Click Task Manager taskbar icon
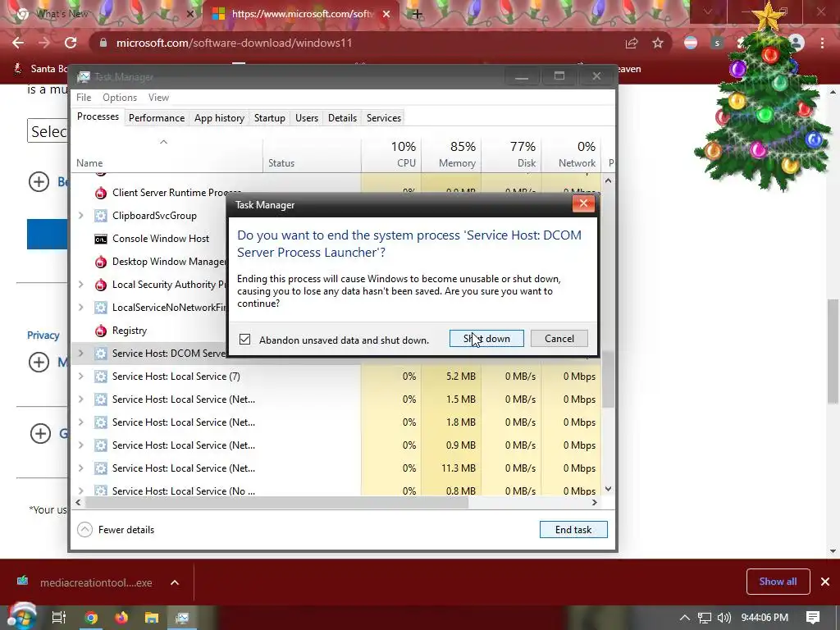The image size is (840, 630). 182,618
